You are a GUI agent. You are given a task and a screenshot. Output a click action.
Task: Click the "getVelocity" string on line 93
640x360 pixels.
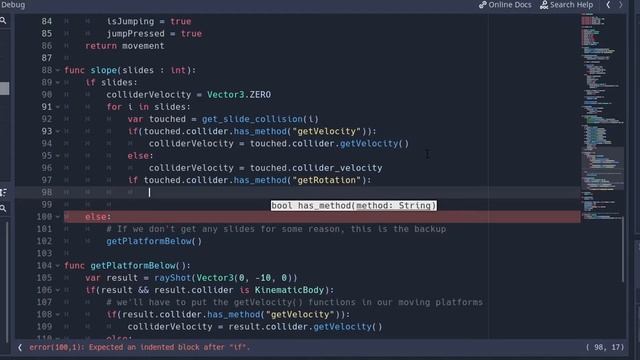pyautogui.click(x=327, y=131)
